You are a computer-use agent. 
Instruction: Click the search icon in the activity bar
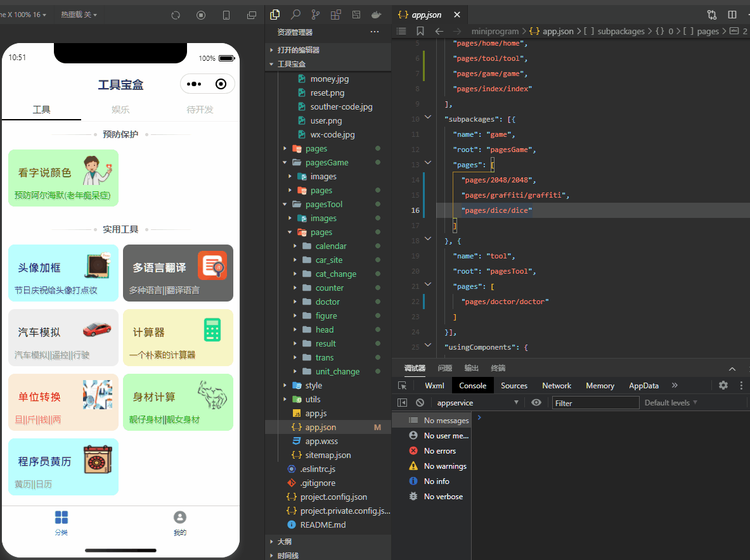tap(296, 14)
